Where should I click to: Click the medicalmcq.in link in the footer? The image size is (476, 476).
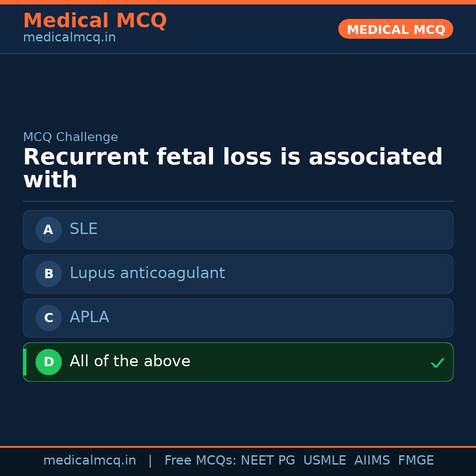[90, 460]
